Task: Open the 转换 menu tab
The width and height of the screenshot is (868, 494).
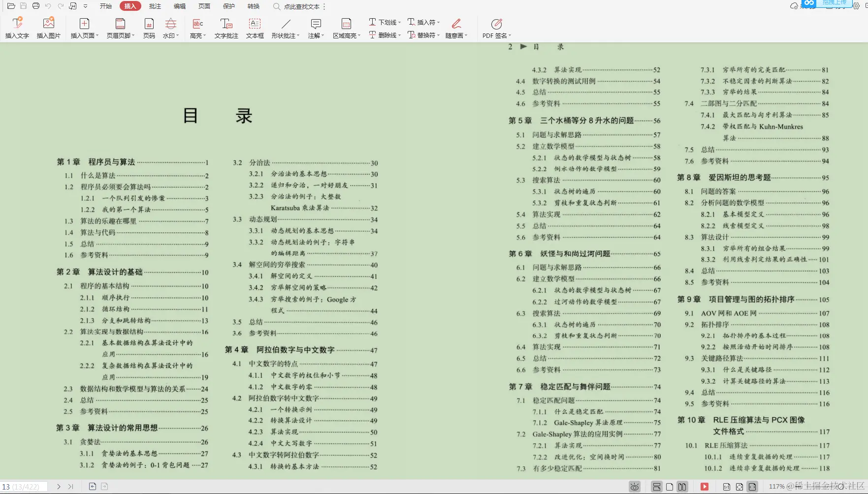Action: click(x=254, y=6)
